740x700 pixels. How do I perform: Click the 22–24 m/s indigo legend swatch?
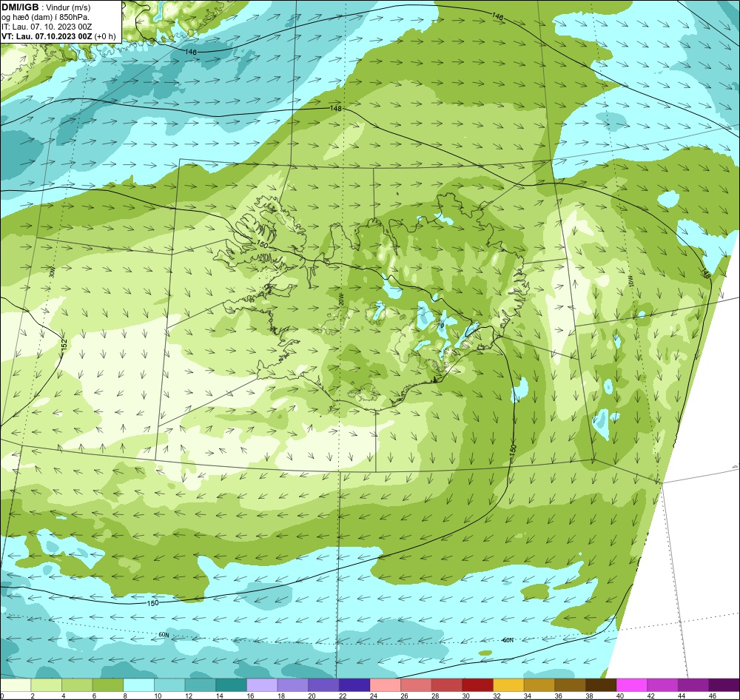pyautogui.click(x=355, y=684)
